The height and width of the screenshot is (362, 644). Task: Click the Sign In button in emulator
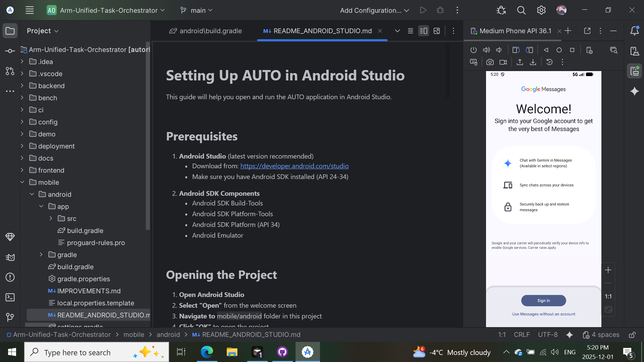point(543,301)
